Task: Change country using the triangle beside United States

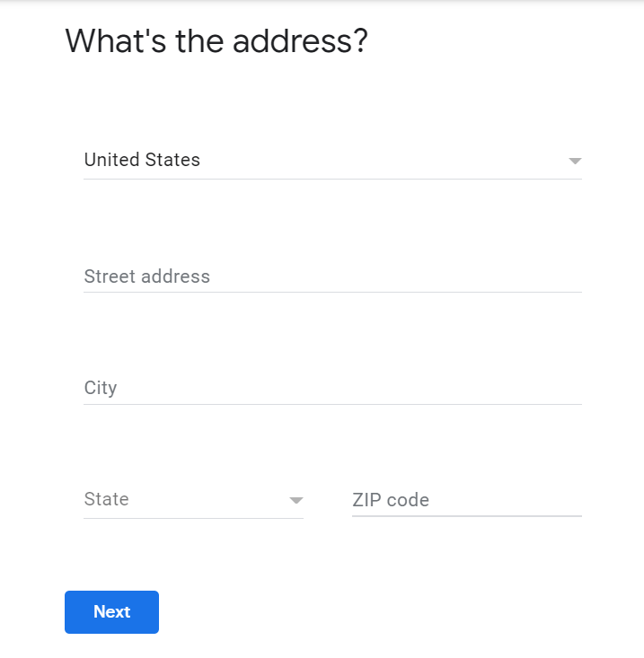Action: point(575,161)
